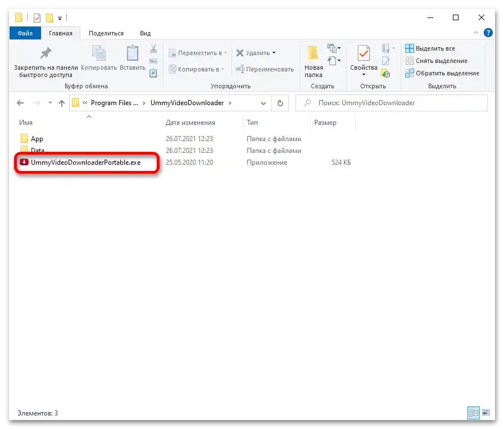Image resolution: width=504 pixels, height=429 pixels.
Task: Open the Свойства checkmark icon
Action: [364, 53]
